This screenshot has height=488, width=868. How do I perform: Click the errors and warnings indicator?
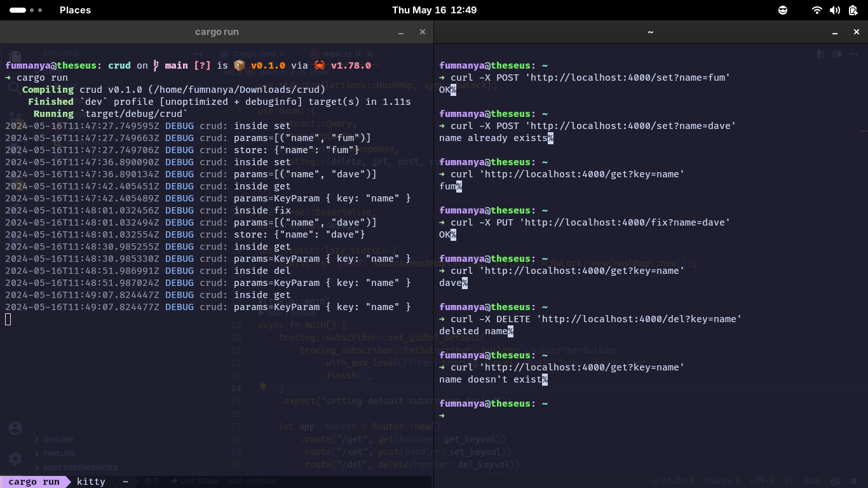pyautogui.click(x=150, y=482)
